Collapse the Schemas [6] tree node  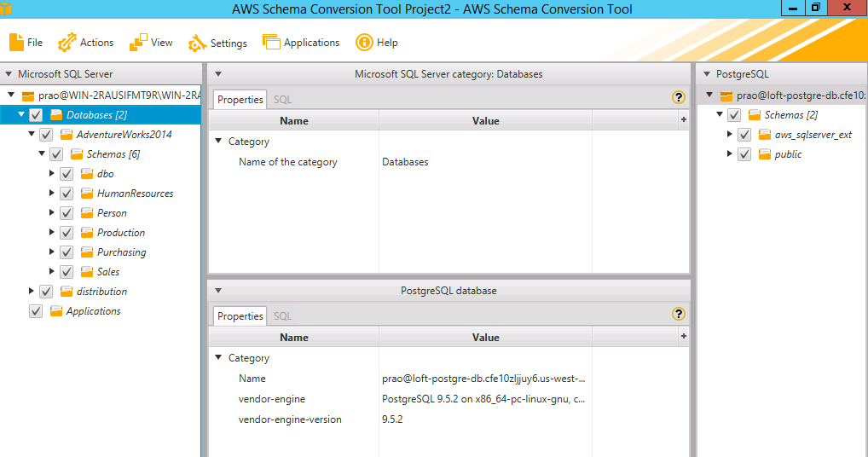click(42, 153)
